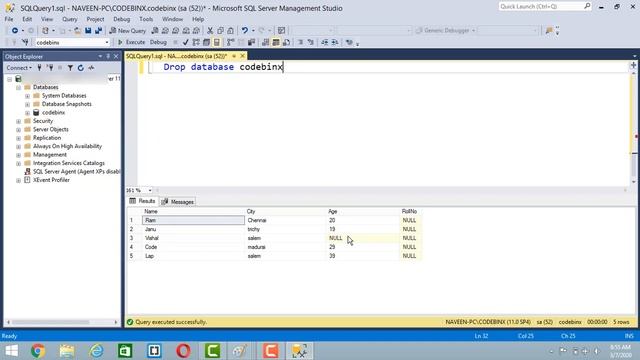640x360 pixels.
Task: Open the Tools menu
Action: 146,19
